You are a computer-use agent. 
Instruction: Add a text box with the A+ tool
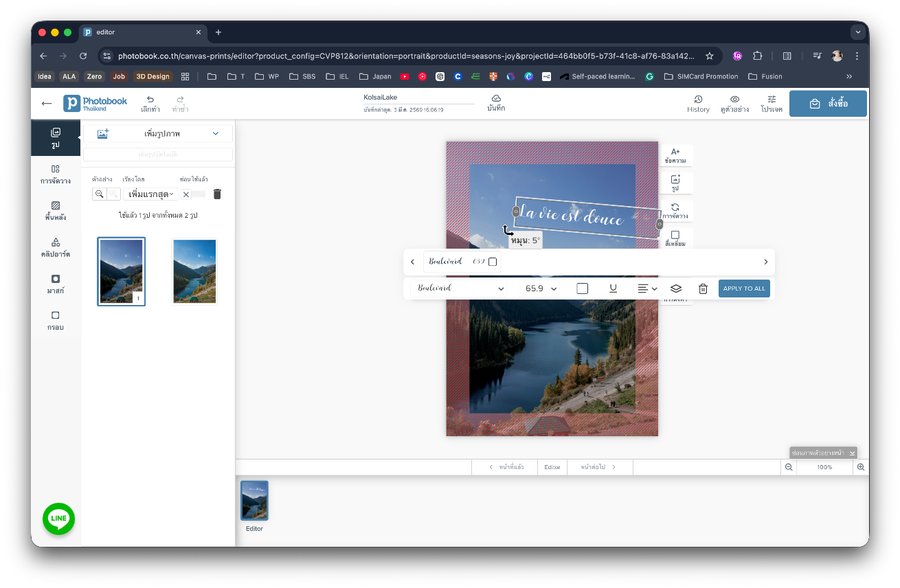click(x=675, y=155)
